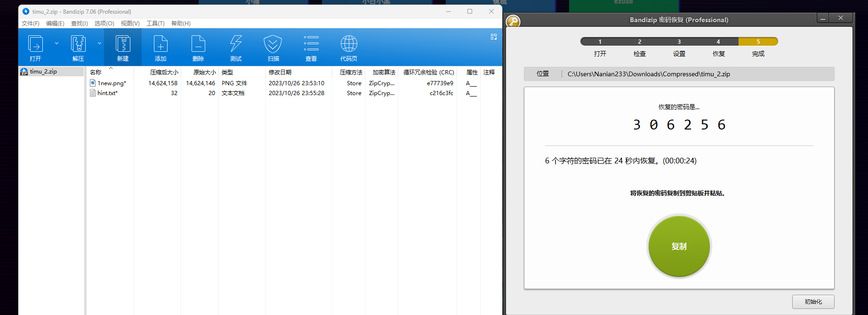
Task: Click the New archive (新建) icon
Action: pyautogui.click(x=123, y=44)
